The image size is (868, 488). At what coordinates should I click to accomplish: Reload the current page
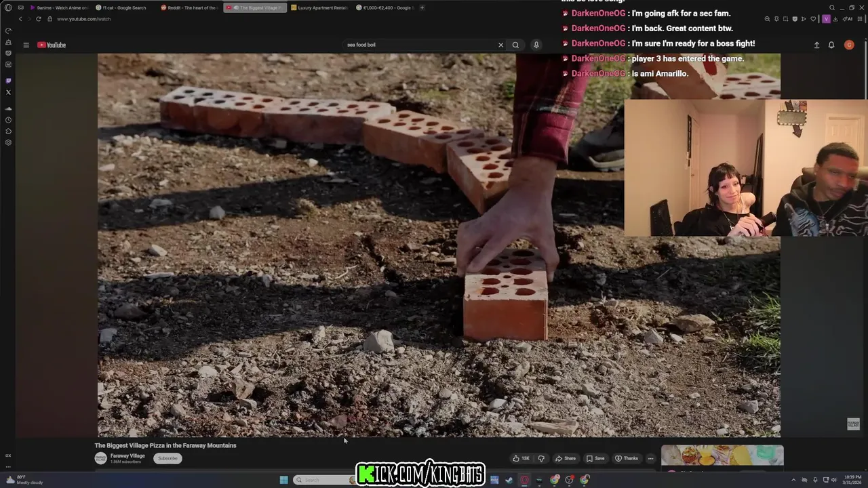39,19
